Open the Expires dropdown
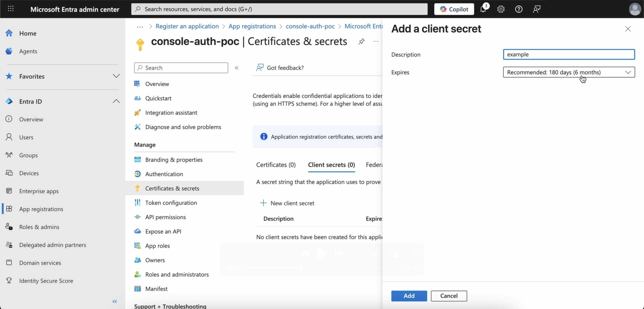Viewport: 644px width, 309px height. (x=569, y=72)
